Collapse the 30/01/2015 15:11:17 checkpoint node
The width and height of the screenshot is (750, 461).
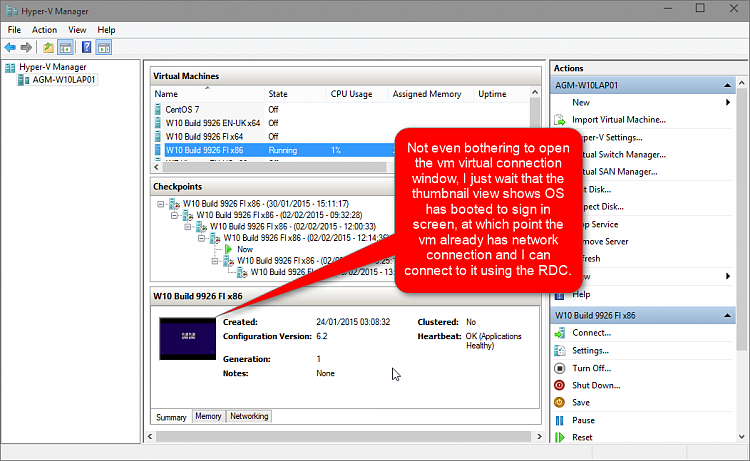161,204
